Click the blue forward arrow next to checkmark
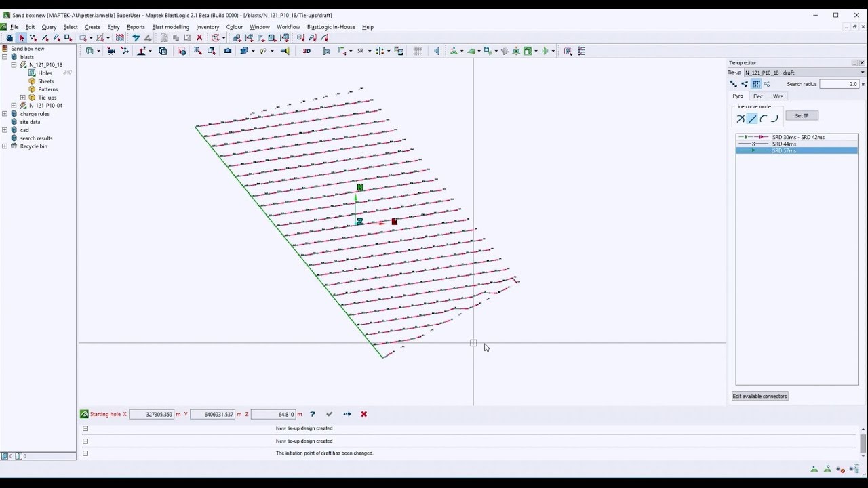Screen dimensions: 868x488 tap(347, 414)
